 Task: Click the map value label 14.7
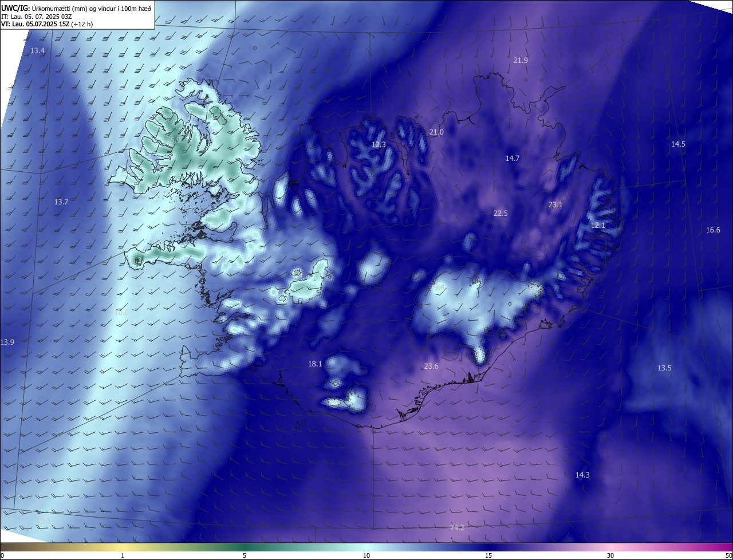pos(513,159)
